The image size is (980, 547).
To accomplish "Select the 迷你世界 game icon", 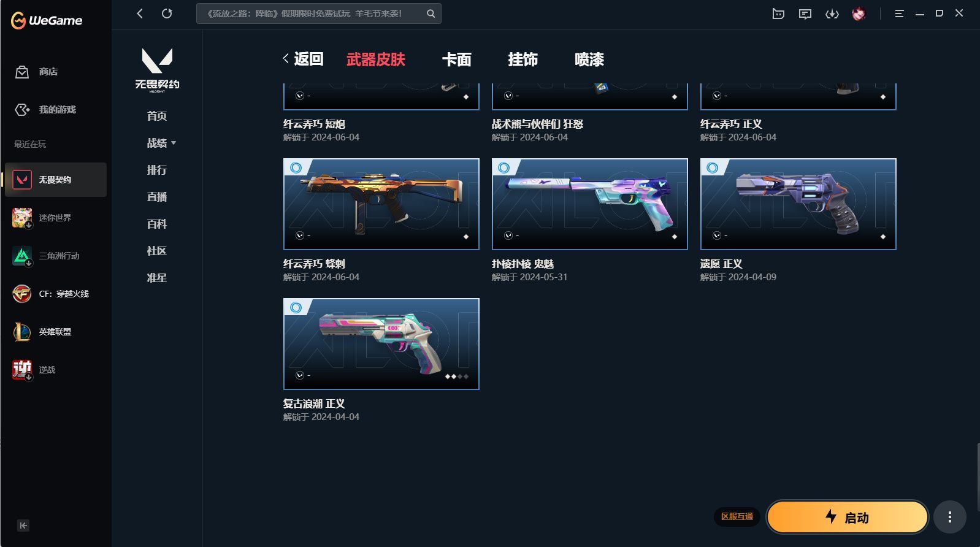I will click(x=22, y=218).
